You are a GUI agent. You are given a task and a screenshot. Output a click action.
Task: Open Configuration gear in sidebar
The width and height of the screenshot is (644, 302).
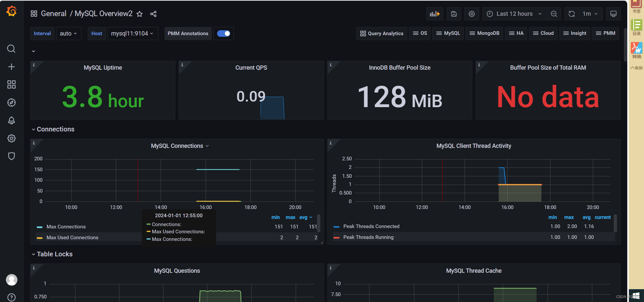12,138
